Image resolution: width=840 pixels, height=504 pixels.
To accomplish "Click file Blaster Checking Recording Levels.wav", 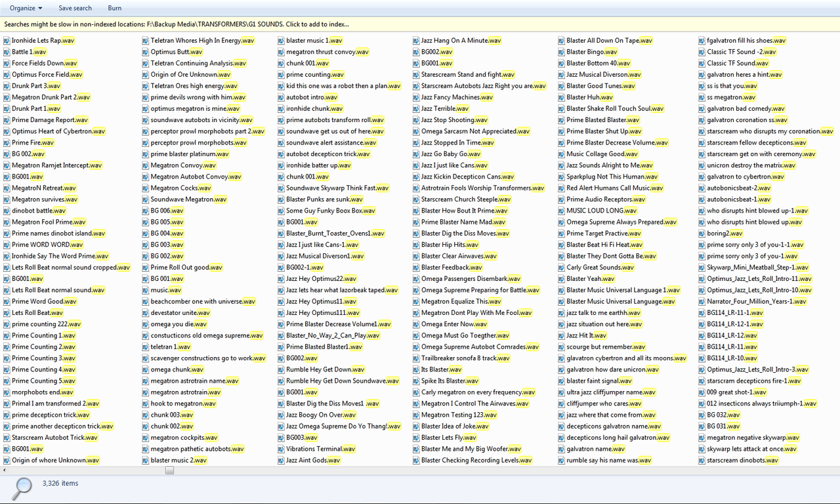I will tap(477, 461).
